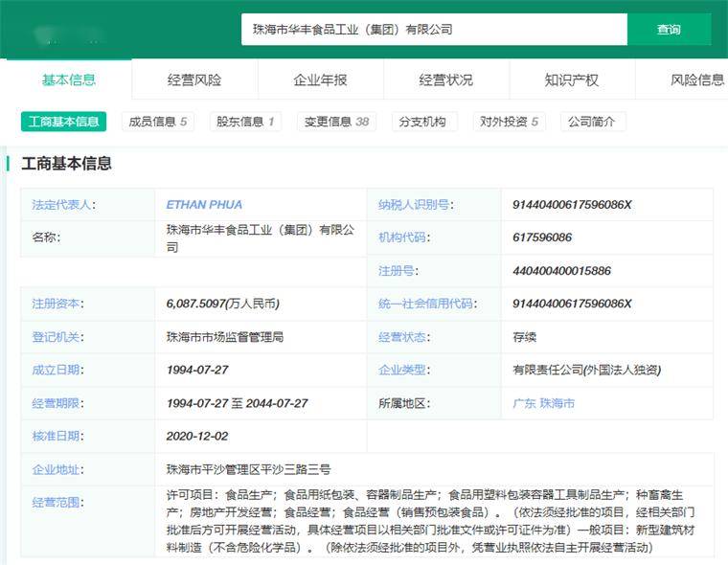Click 机构代码 label
The width and height of the screenshot is (728, 565).
(x=404, y=237)
